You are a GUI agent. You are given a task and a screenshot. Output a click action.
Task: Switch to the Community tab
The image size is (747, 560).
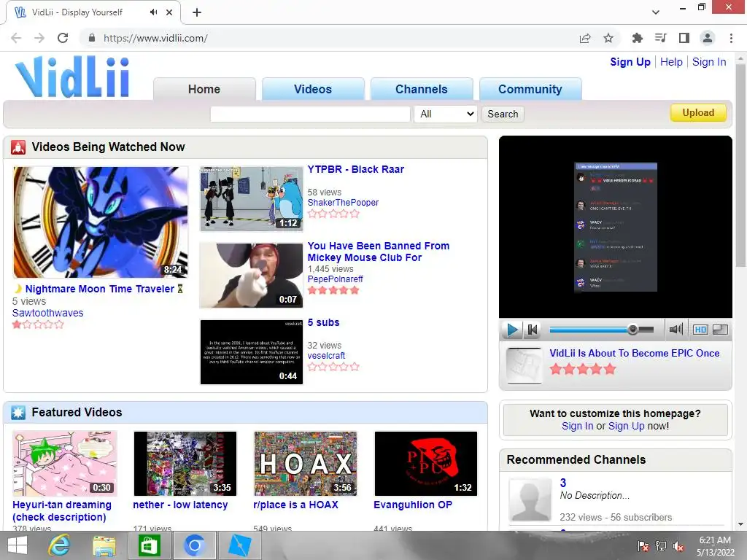[530, 89]
